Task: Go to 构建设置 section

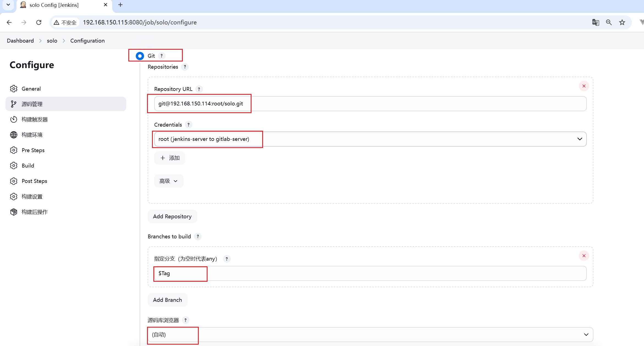Action: [x=66, y=197]
